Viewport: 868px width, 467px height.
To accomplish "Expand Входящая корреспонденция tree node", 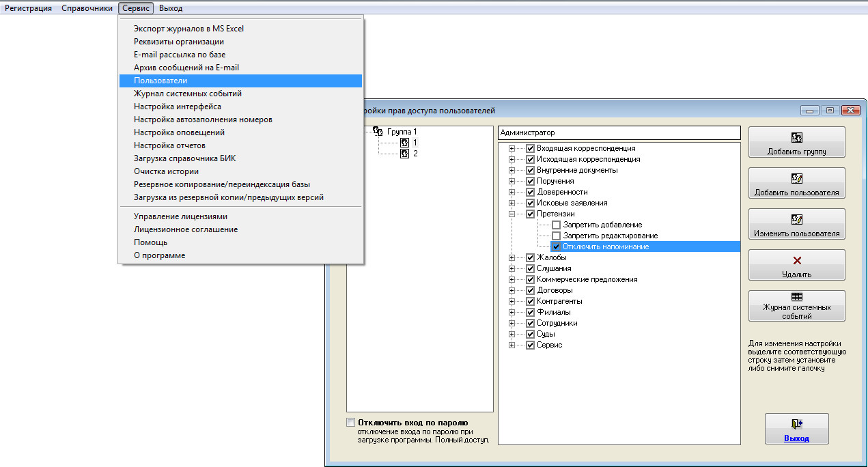I will pos(512,148).
